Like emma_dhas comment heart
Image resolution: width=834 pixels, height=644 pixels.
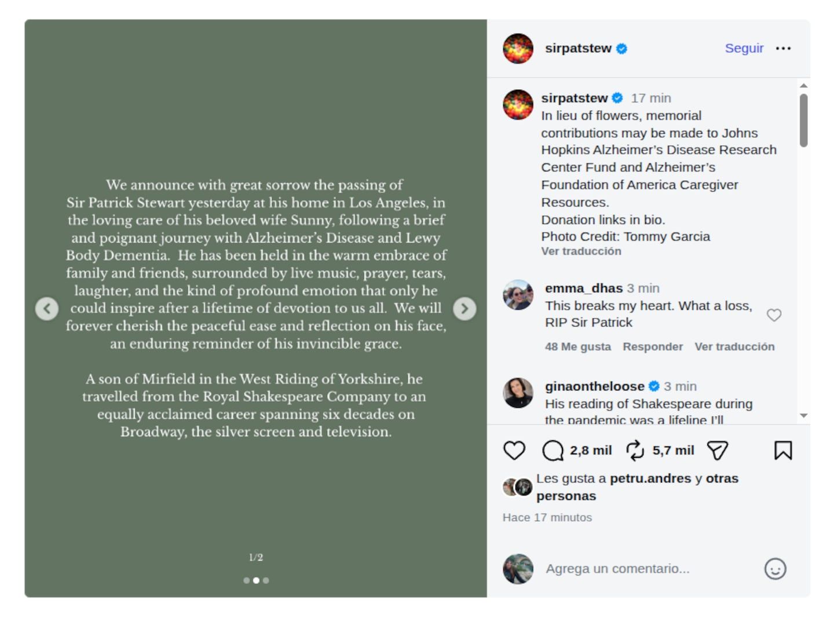pyautogui.click(x=774, y=315)
